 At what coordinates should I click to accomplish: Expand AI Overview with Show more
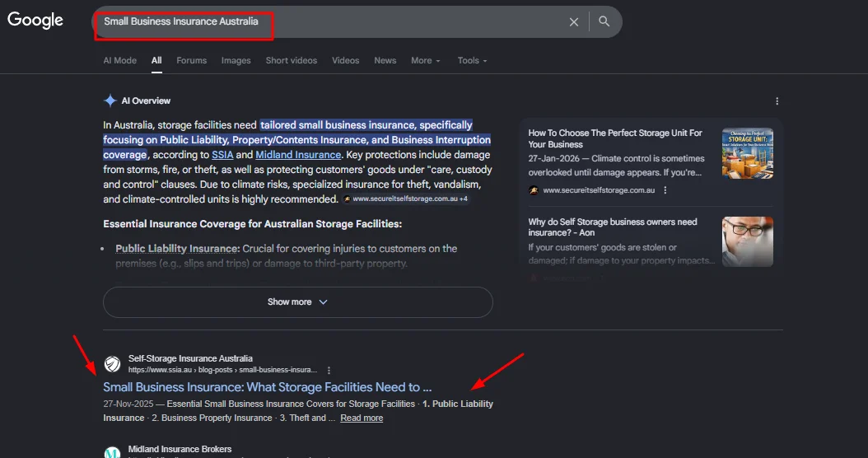pos(297,302)
